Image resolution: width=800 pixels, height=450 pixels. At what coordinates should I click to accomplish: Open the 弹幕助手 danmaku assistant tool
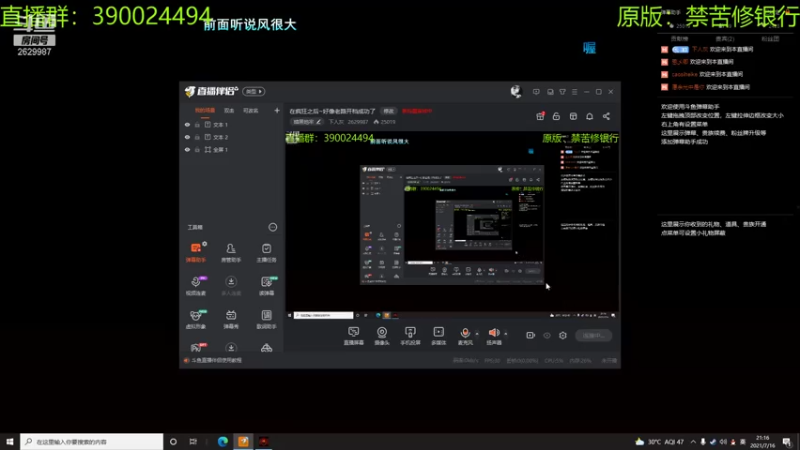point(196,253)
